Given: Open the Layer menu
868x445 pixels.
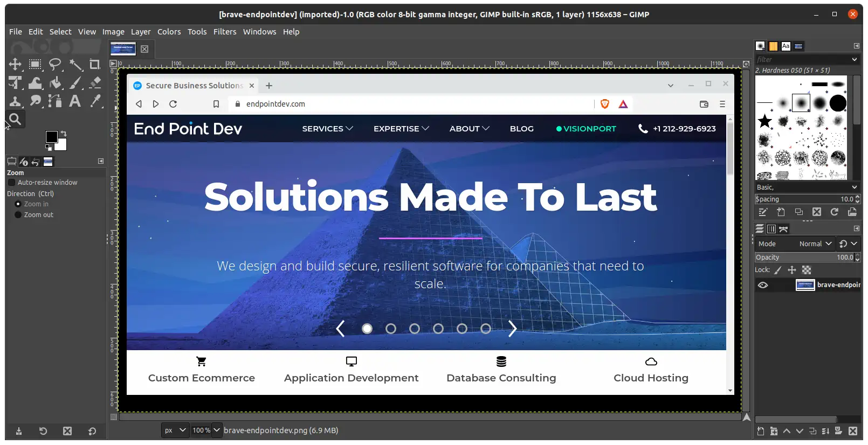Looking at the screenshot, I should point(141,32).
